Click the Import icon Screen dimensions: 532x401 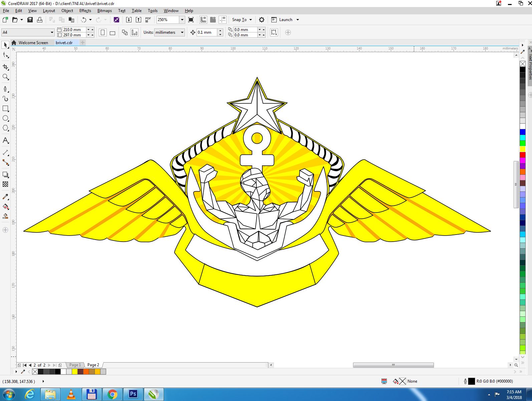click(129, 20)
